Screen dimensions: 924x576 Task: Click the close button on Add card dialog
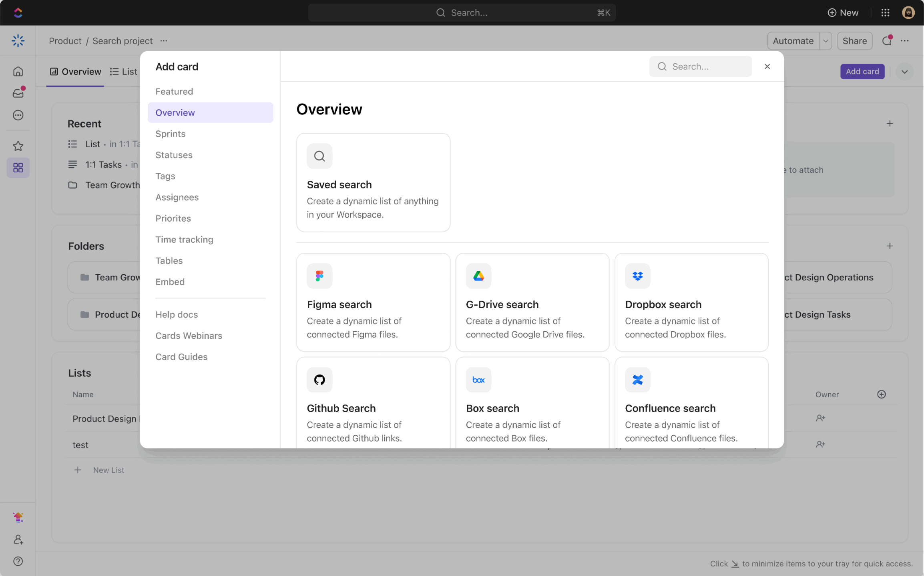coord(767,66)
